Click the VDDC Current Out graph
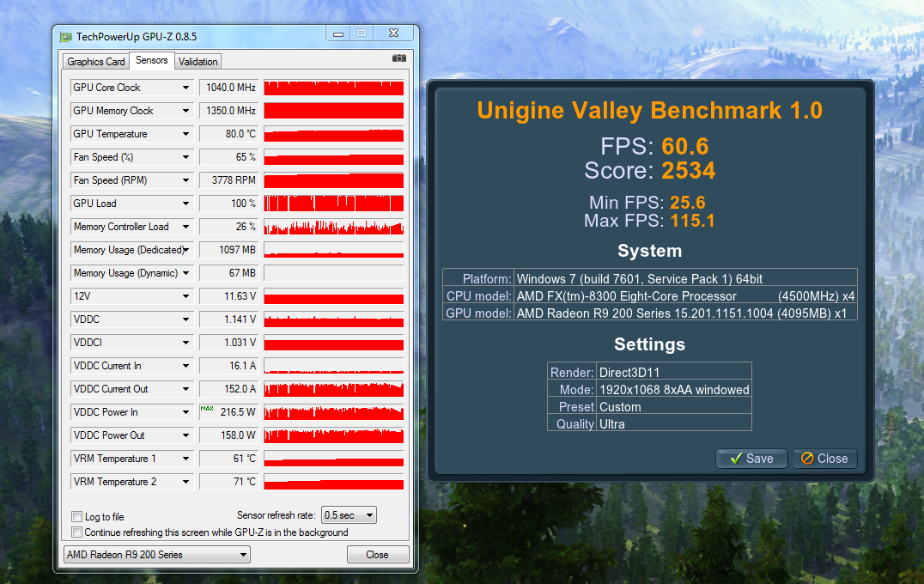The image size is (924, 584). [x=333, y=389]
